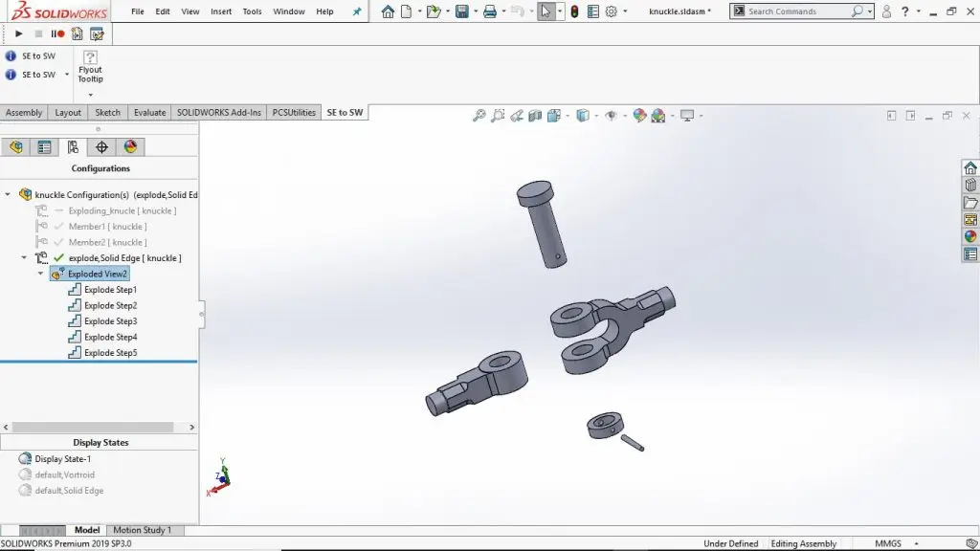
Task: Select the Previous View icon
Action: (x=517, y=115)
